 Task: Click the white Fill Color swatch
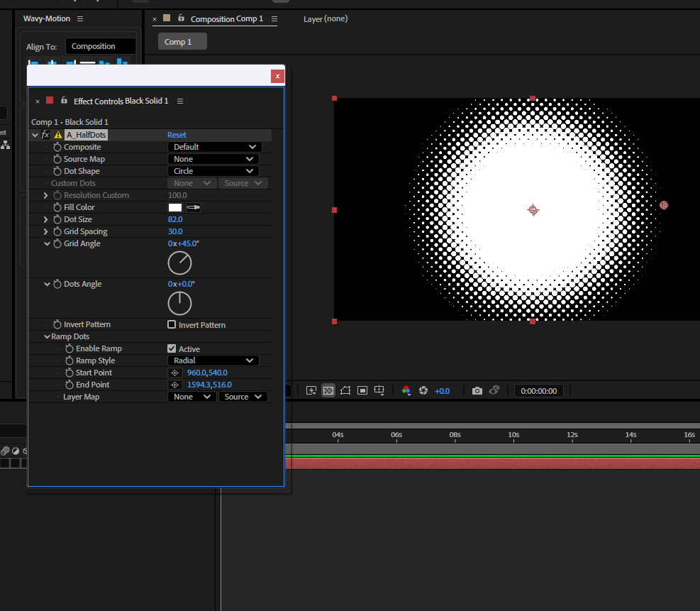(x=175, y=207)
